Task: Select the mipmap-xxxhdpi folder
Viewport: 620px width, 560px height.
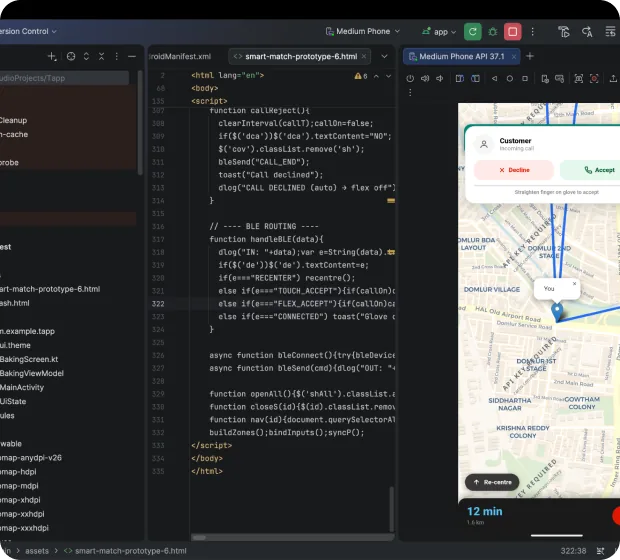Action: pyautogui.click(x=24, y=528)
